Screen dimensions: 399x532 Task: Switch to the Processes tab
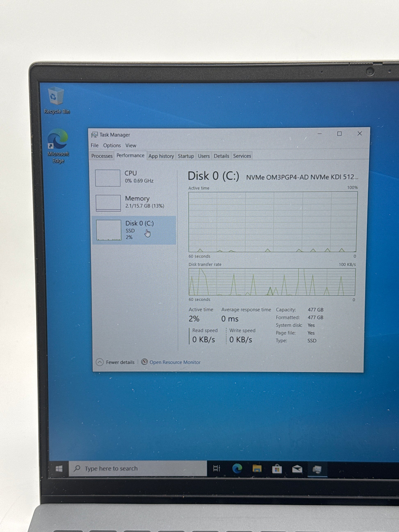coord(102,156)
